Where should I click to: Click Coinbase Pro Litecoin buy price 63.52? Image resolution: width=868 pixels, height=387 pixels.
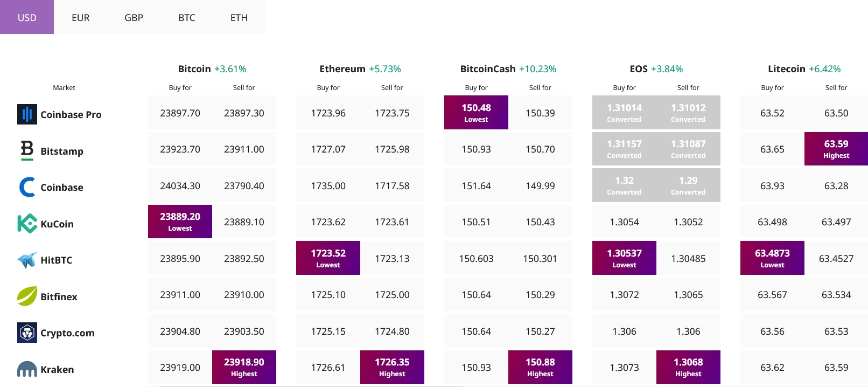click(772, 113)
